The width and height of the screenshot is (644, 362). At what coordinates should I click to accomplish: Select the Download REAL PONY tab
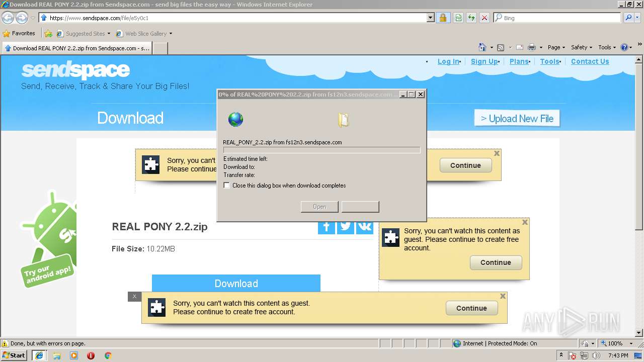76,48
